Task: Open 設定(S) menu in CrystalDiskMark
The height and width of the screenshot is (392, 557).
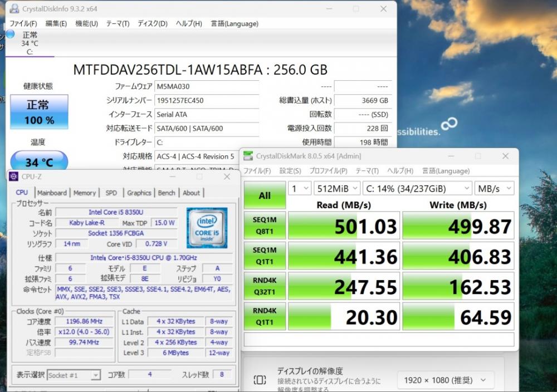Action: [x=290, y=171]
